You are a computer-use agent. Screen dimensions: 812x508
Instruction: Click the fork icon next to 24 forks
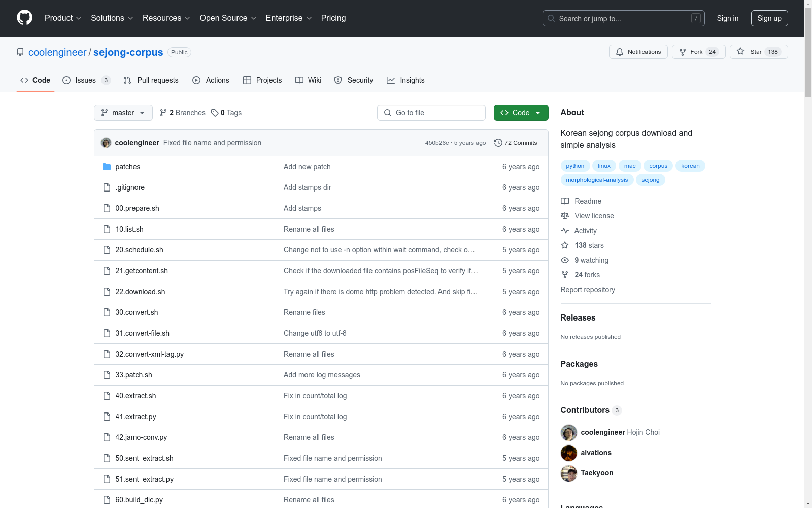(x=565, y=275)
